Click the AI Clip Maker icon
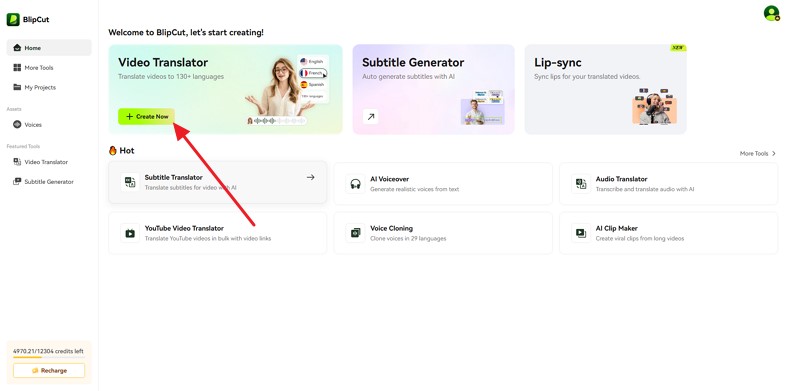The height and width of the screenshot is (391, 788). coord(581,233)
